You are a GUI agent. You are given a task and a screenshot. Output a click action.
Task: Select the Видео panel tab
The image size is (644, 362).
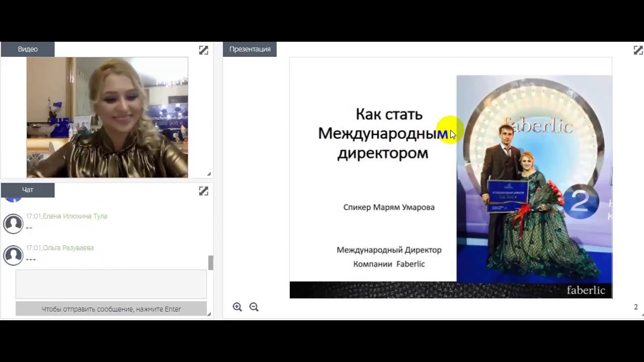[x=28, y=49]
